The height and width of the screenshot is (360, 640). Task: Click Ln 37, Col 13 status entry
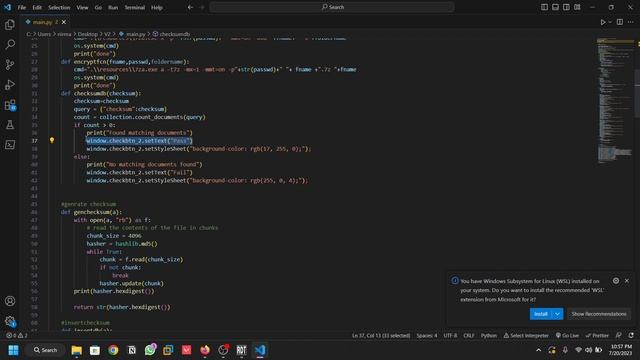381,336
